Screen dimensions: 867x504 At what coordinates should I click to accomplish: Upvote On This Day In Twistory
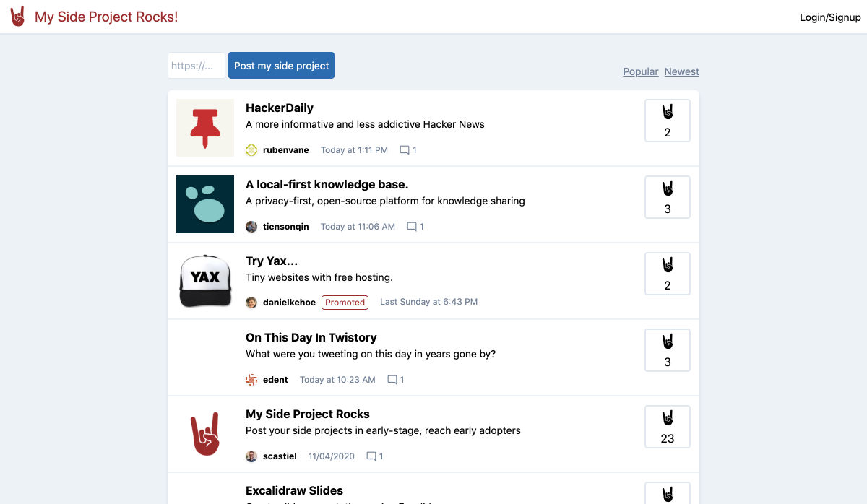point(668,350)
